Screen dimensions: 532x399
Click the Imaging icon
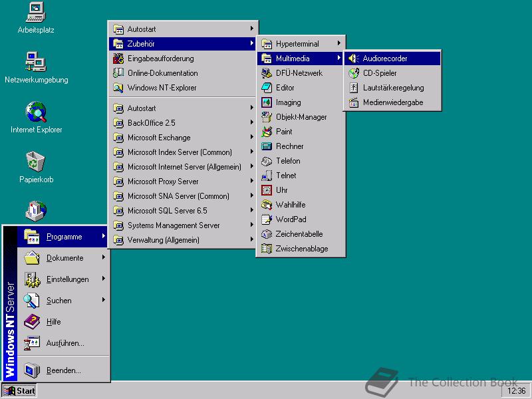click(267, 102)
